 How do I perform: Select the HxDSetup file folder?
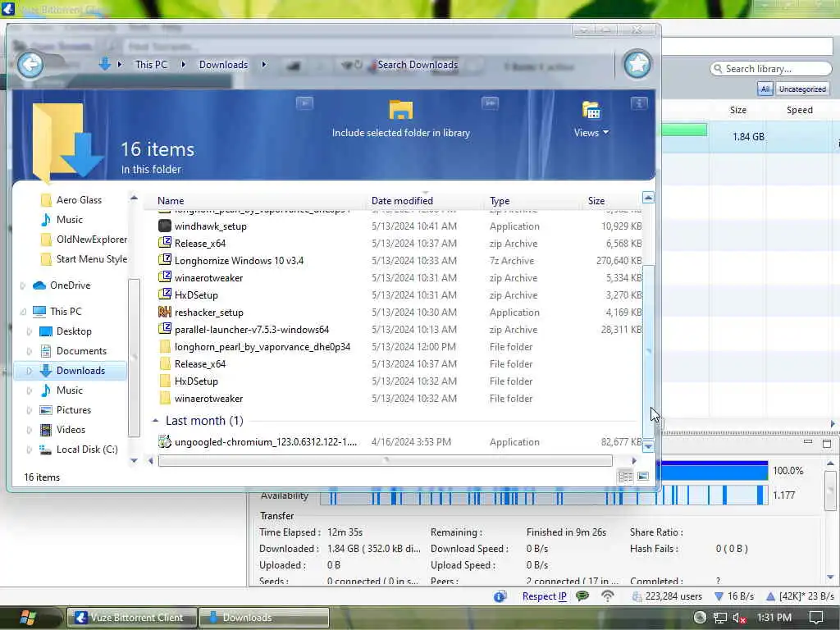(196, 381)
